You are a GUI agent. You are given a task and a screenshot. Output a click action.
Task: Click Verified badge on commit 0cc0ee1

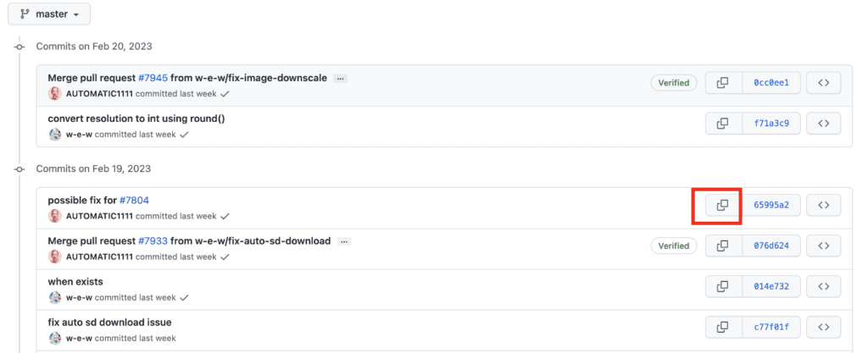674,83
